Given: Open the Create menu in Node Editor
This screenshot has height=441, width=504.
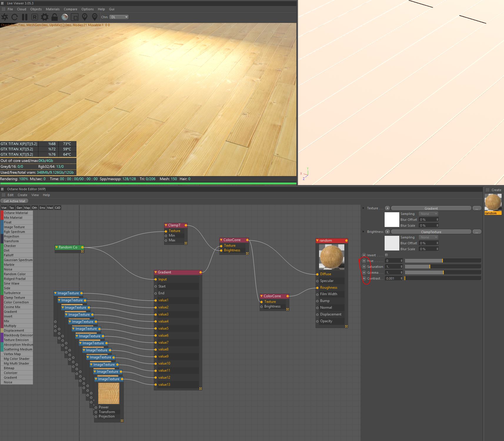Looking at the screenshot, I should click(22, 195).
